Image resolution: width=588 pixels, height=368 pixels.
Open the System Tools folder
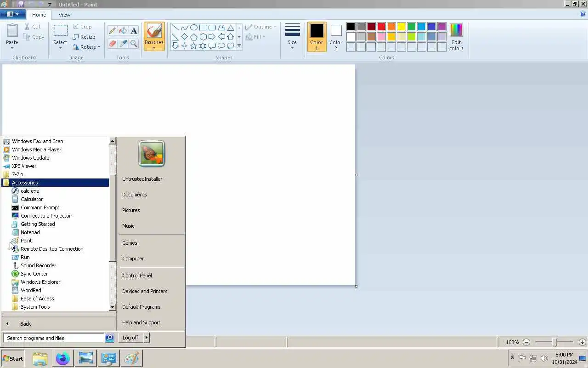[x=35, y=307]
